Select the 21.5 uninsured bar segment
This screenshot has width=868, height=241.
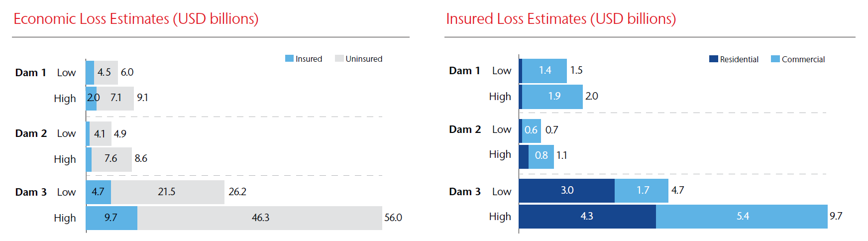pyautogui.click(x=167, y=192)
